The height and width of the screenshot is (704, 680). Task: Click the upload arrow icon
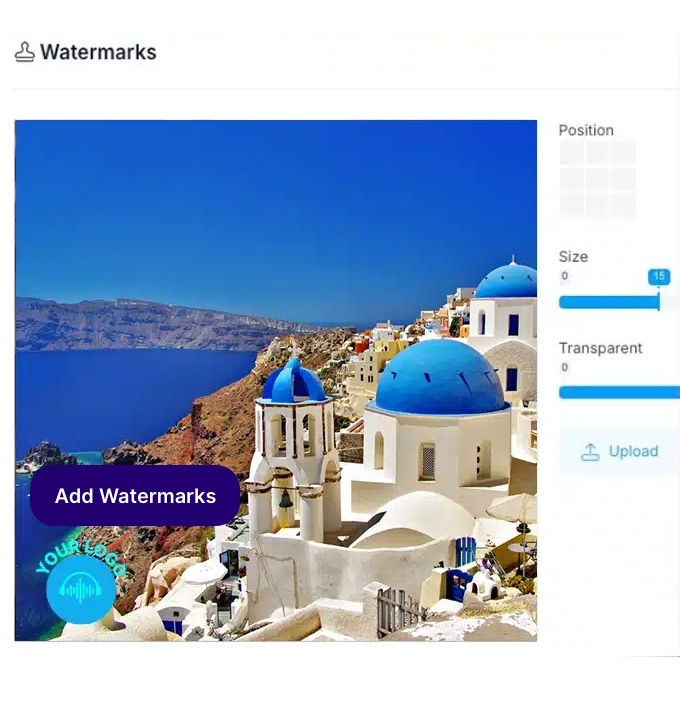click(590, 452)
